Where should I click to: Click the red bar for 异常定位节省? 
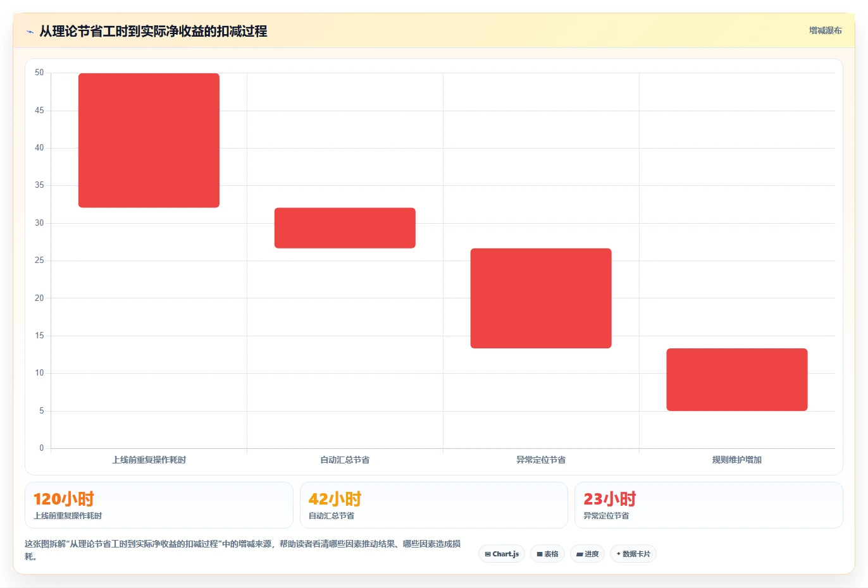click(541, 298)
